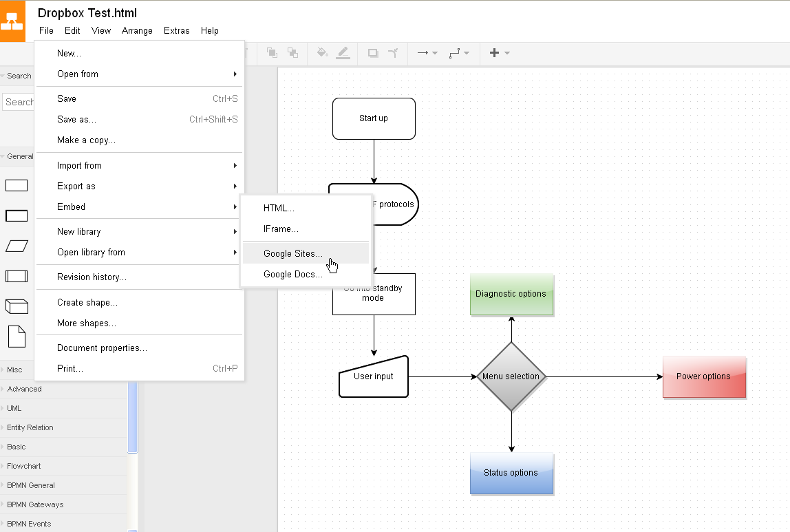Screen dimensions: 790x532
Task: Open the Connection arrow style dropdown
Action: pyautogui.click(x=427, y=52)
